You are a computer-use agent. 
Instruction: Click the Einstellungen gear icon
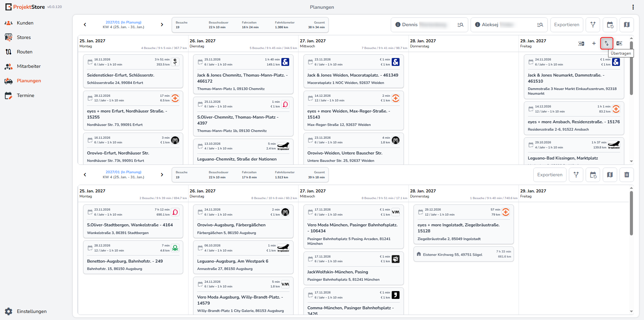pyautogui.click(x=9, y=311)
